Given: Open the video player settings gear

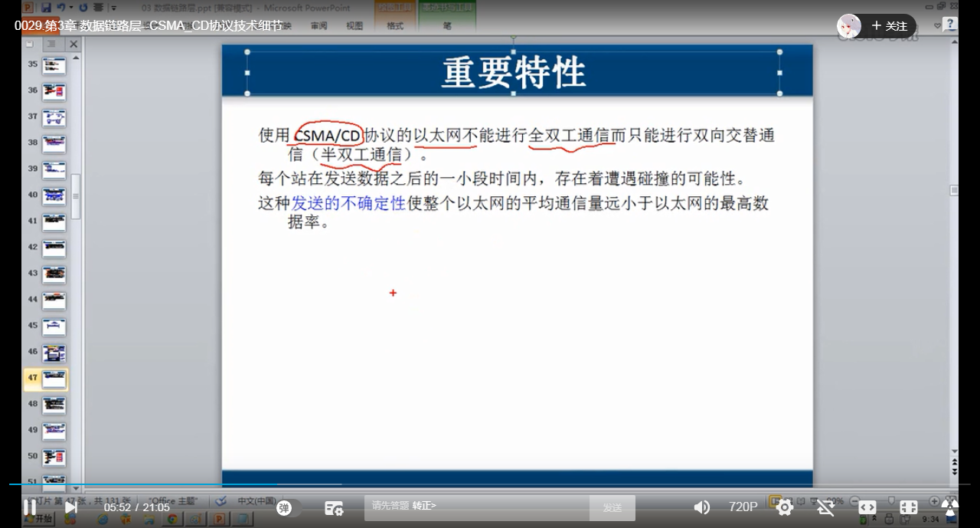Looking at the screenshot, I should coord(784,507).
